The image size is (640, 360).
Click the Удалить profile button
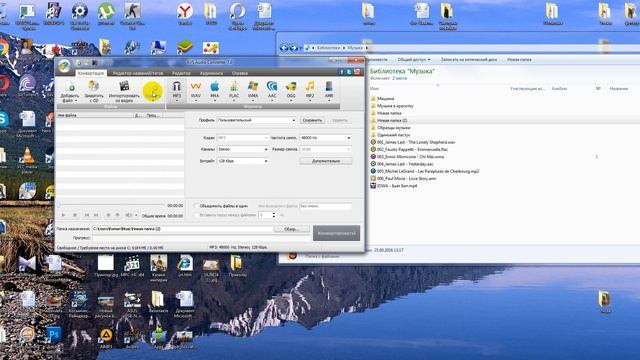point(340,120)
